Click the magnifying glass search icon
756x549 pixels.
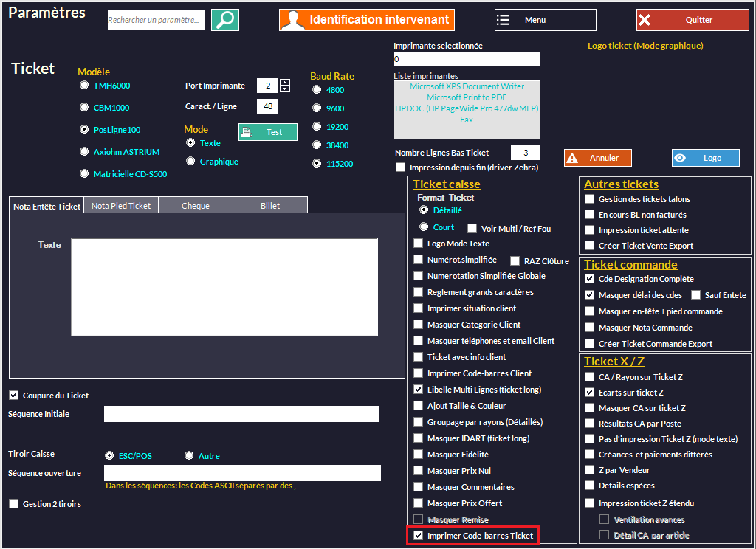coord(225,20)
